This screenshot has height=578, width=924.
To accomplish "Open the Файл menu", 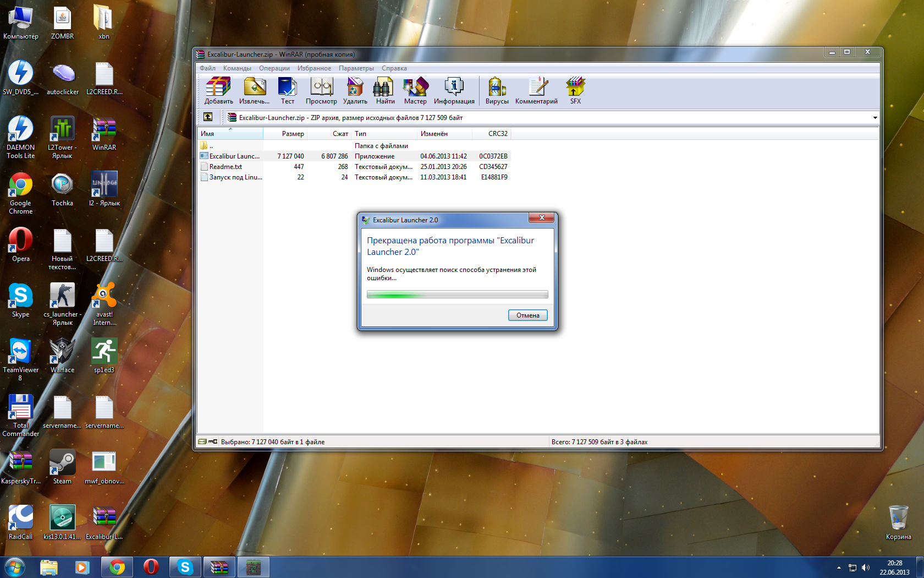I will (x=208, y=68).
